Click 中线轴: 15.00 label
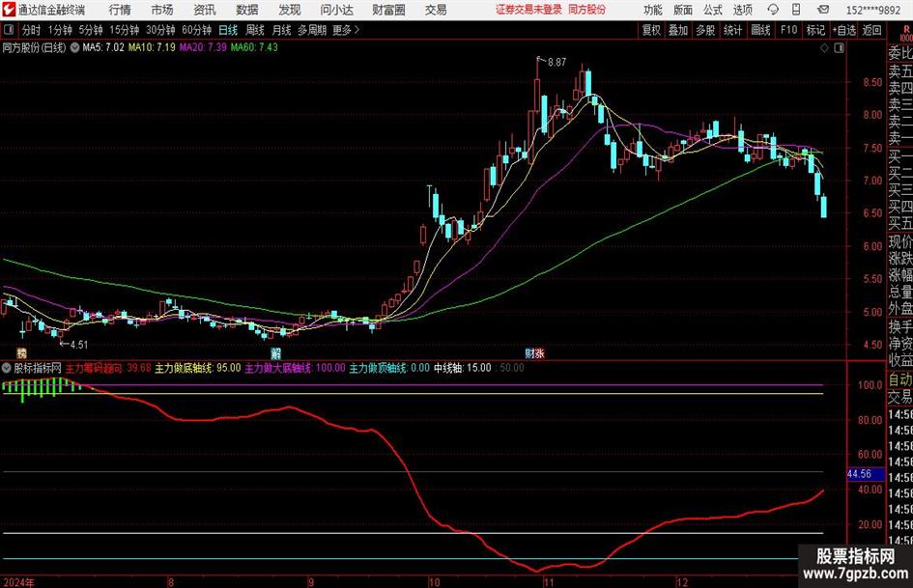The image size is (913, 588). tap(463, 368)
